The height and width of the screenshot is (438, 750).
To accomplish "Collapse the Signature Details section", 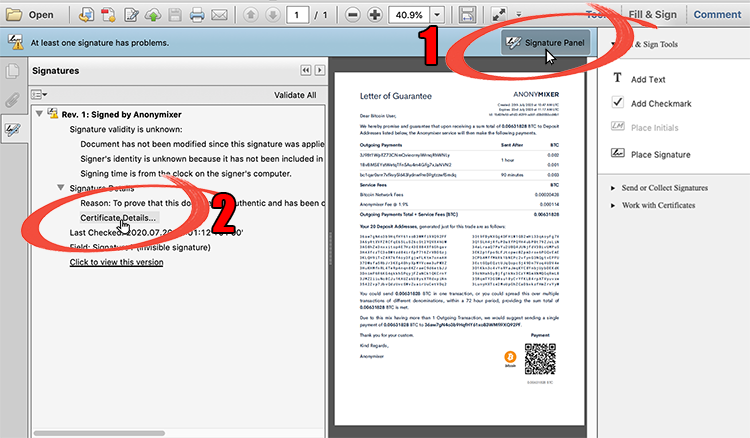I will pyautogui.click(x=59, y=187).
